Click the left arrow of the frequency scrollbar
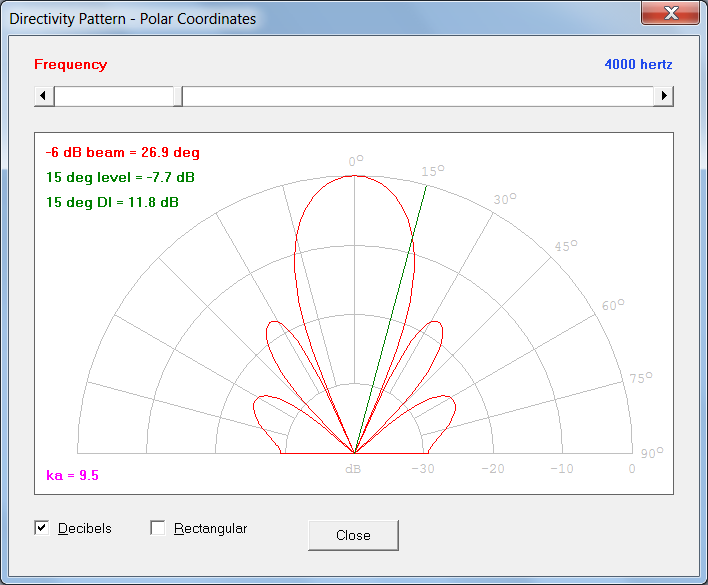Viewport: 708px width, 585px height. click(44, 96)
